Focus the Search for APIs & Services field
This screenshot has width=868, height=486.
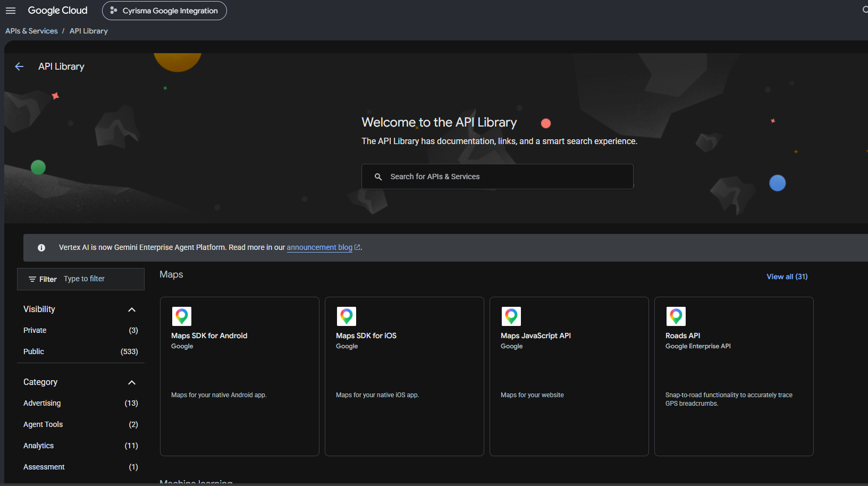point(498,177)
